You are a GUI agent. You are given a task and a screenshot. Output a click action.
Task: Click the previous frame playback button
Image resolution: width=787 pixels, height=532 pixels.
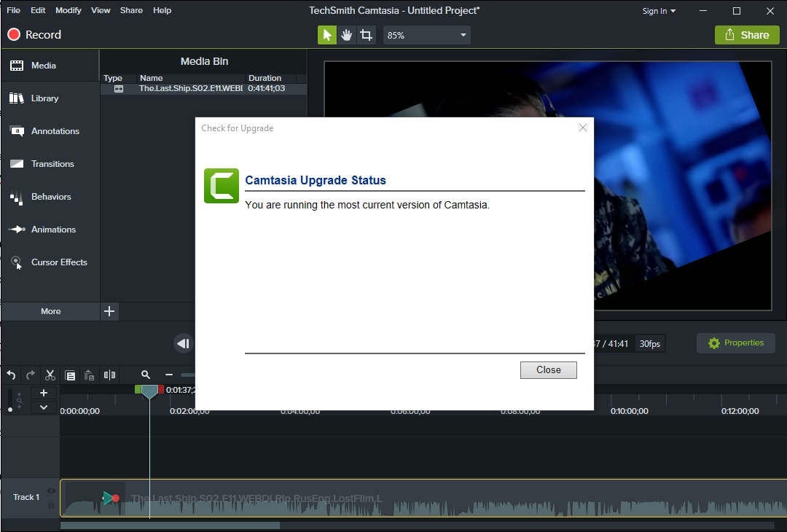pos(184,343)
